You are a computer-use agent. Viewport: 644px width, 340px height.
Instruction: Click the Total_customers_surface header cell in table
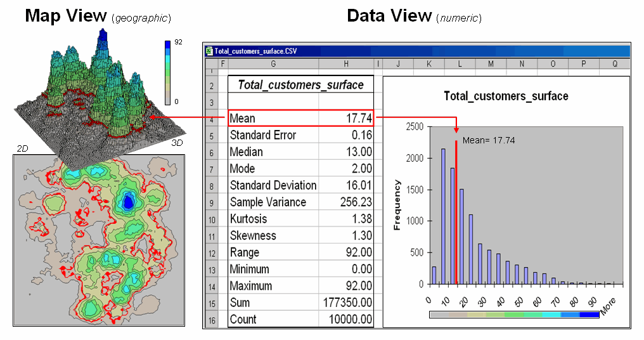[x=300, y=85]
